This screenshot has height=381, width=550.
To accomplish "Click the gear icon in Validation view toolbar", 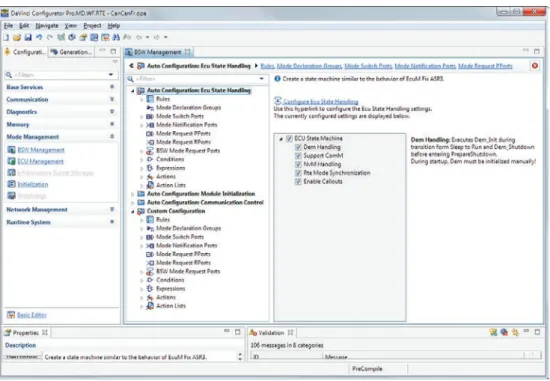I will click(x=515, y=332).
